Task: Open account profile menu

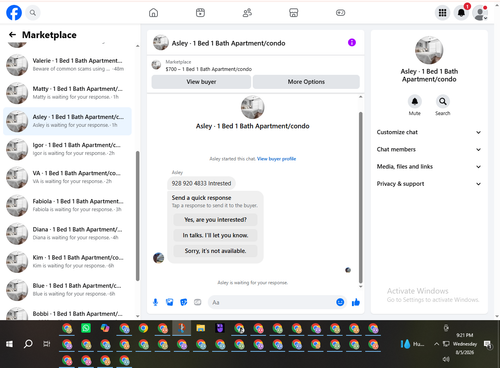Action: coord(480,13)
